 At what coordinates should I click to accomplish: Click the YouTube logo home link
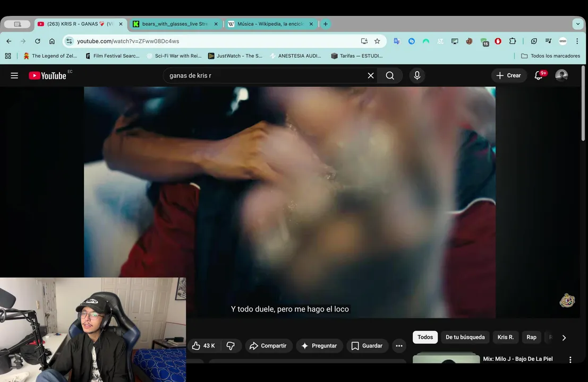(x=48, y=76)
